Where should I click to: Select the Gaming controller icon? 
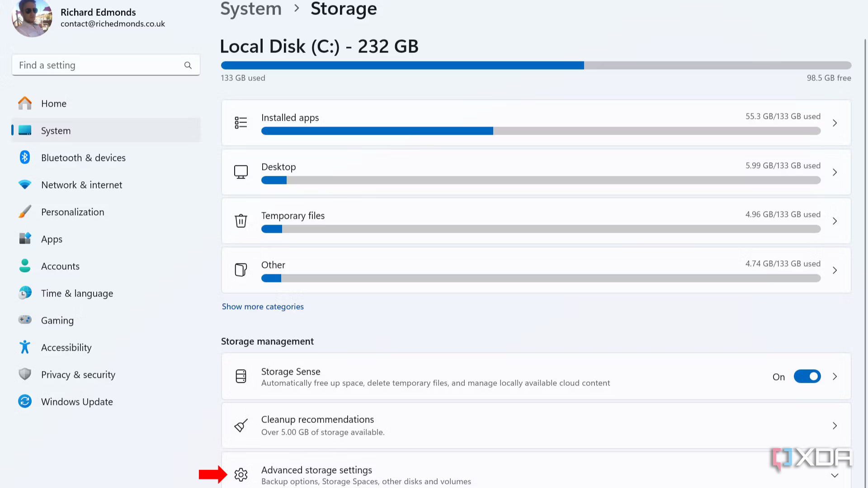24,320
